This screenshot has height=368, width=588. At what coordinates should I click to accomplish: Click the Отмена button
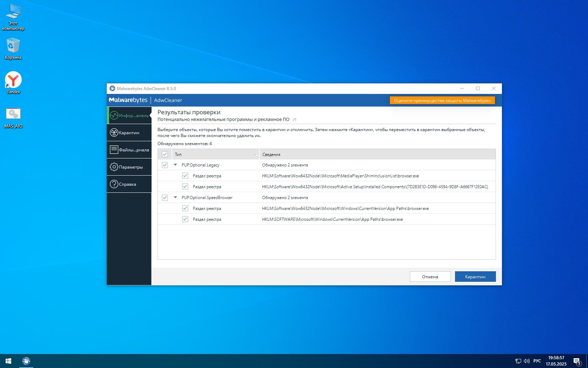point(430,277)
